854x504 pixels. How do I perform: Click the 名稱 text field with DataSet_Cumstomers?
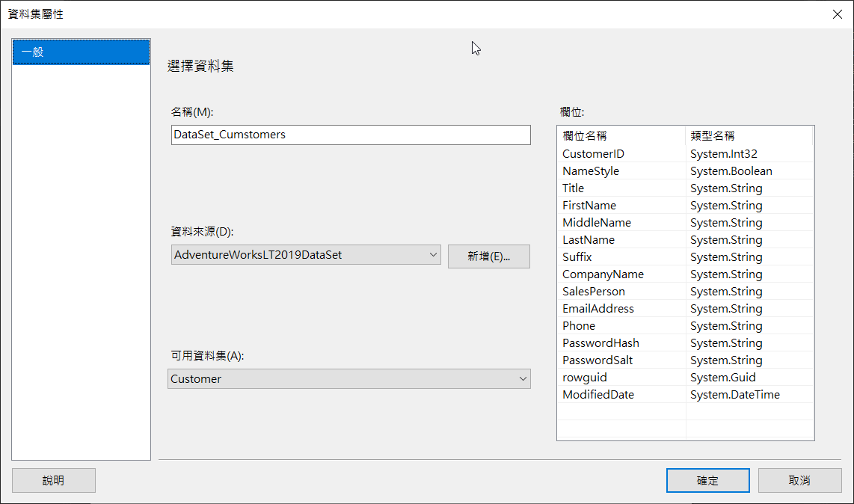pos(350,135)
